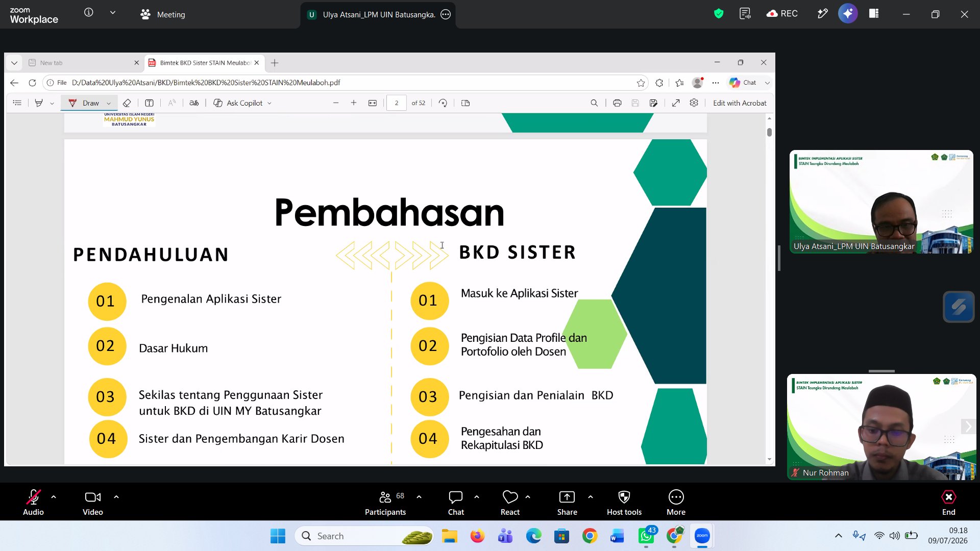This screenshot has height=551, width=980.
Task: Expand Participants options caret
Action: (x=419, y=497)
